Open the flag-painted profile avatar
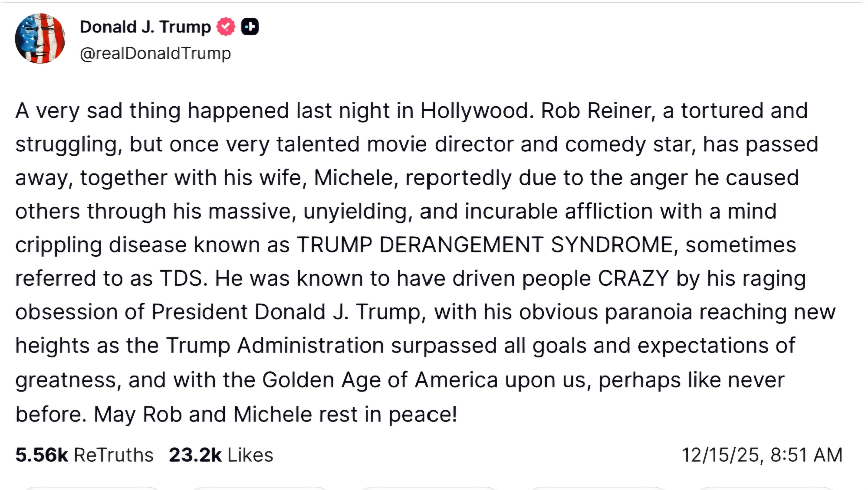 click(x=40, y=39)
